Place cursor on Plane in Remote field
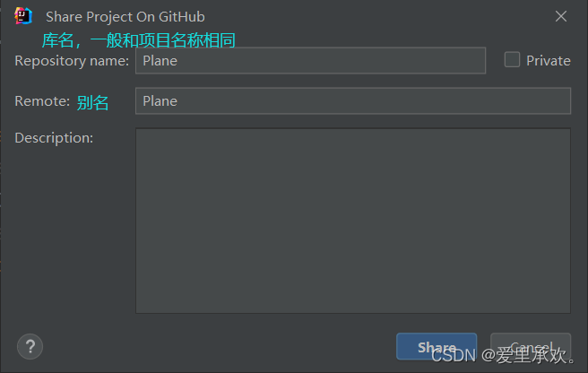This screenshot has width=588, height=373. (160, 101)
